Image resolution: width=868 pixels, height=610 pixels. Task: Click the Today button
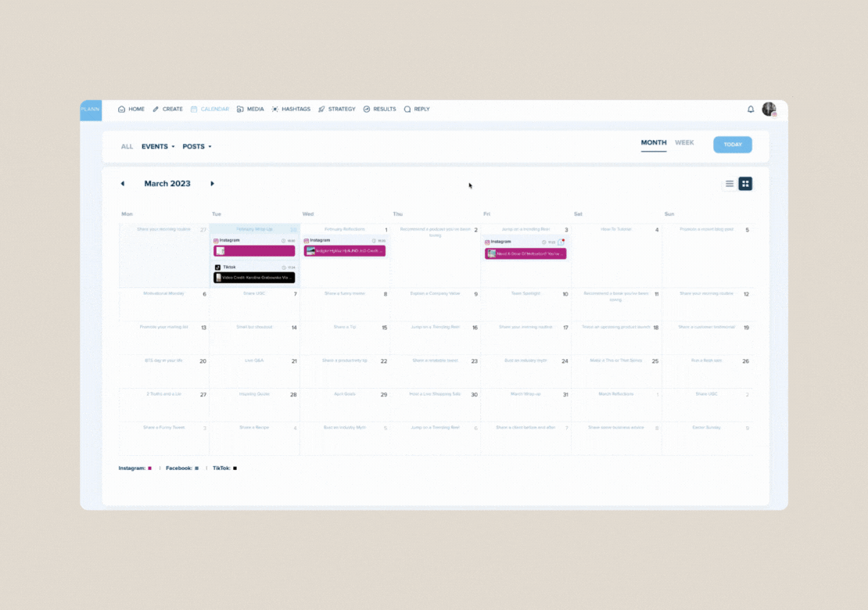pos(732,145)
